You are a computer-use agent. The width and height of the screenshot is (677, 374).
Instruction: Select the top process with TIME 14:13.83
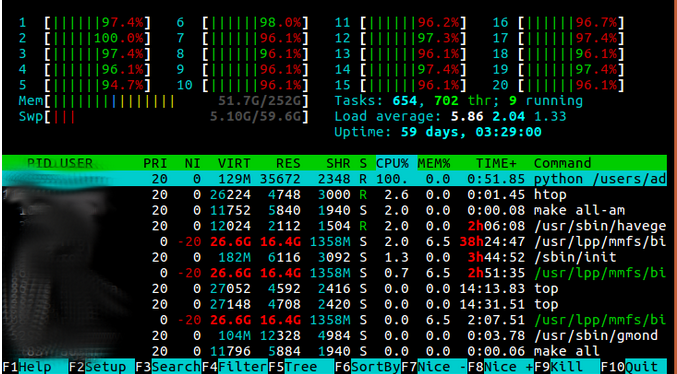(335, 288)
